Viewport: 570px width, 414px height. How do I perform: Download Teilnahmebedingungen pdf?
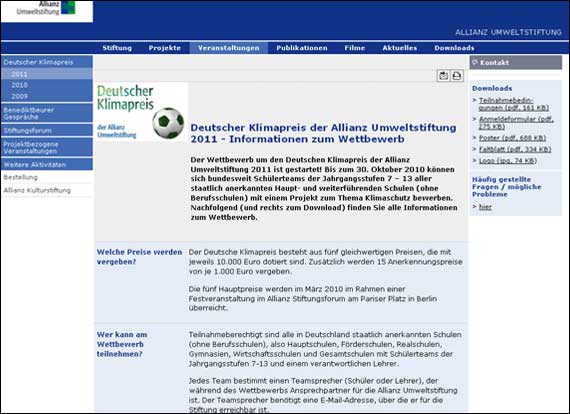514,104
